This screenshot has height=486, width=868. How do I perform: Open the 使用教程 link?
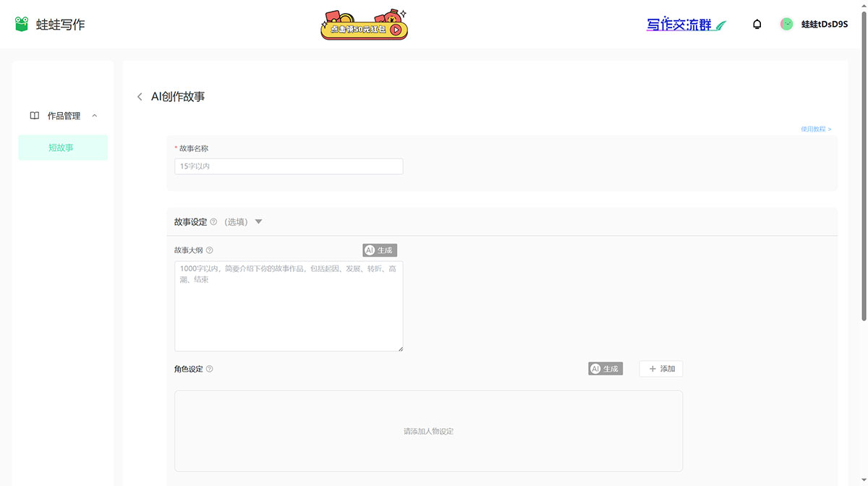pos(815,129)
